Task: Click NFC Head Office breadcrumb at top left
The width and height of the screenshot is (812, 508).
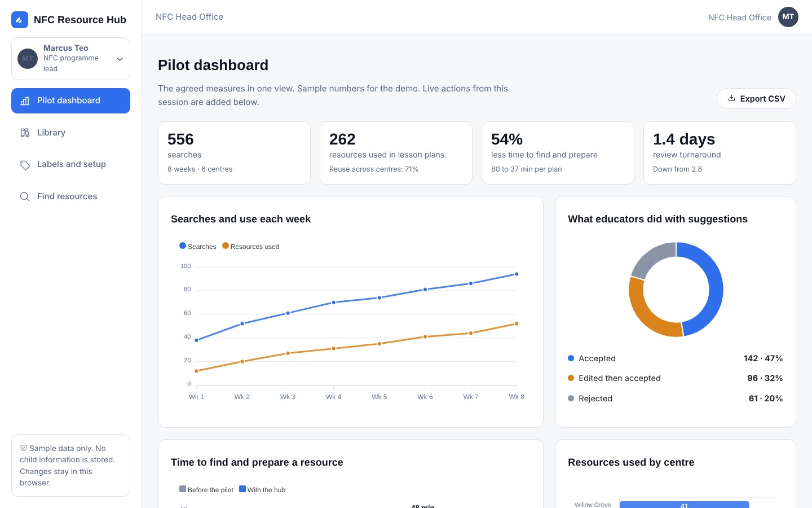Action: point(189,17)
